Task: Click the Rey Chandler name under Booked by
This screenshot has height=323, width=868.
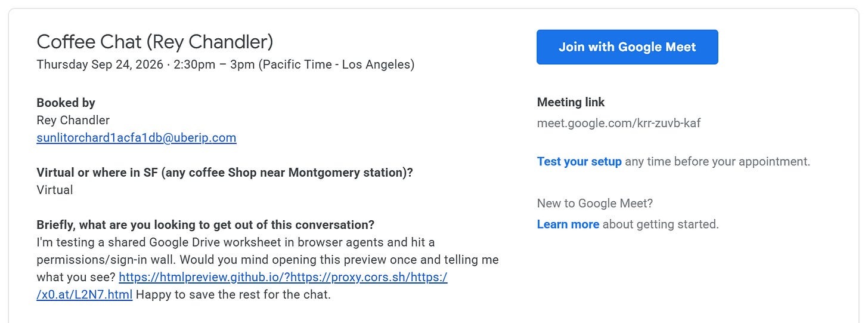Action: pyautogui.click(x=73, y=120)
